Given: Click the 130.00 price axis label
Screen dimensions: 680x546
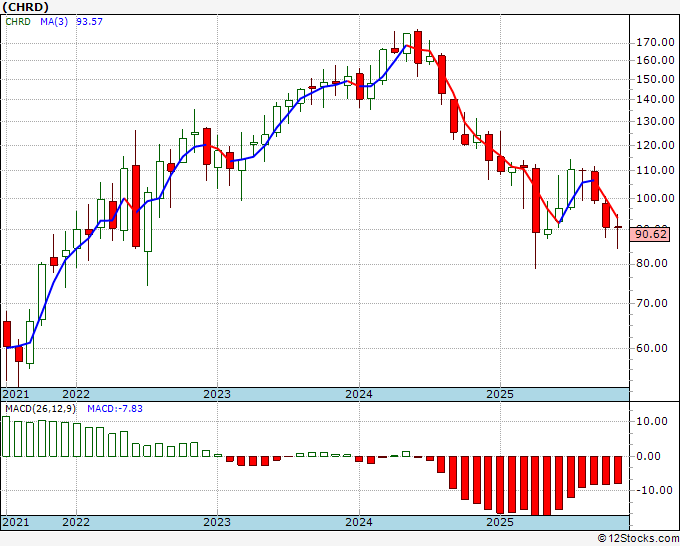Looking at the screenshot, I should click(x=655, y=121).
